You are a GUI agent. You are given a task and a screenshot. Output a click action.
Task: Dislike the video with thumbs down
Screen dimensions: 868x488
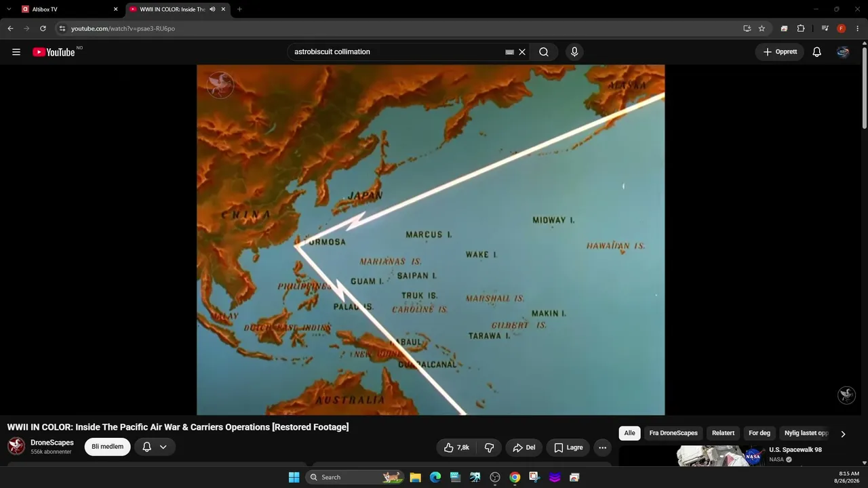pyautogui.click(x=489, y=447)
